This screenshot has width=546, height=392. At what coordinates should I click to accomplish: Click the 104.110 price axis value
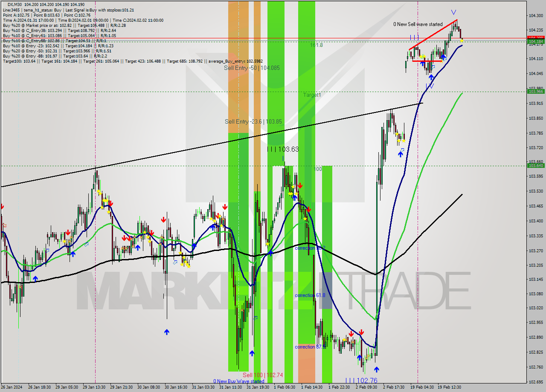[x=536, y=59]
